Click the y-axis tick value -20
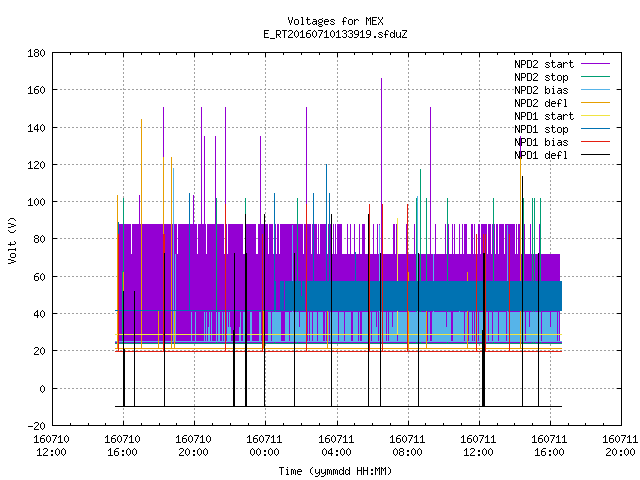The width and height of the screenshot is (640, 480). coord(36,426)
